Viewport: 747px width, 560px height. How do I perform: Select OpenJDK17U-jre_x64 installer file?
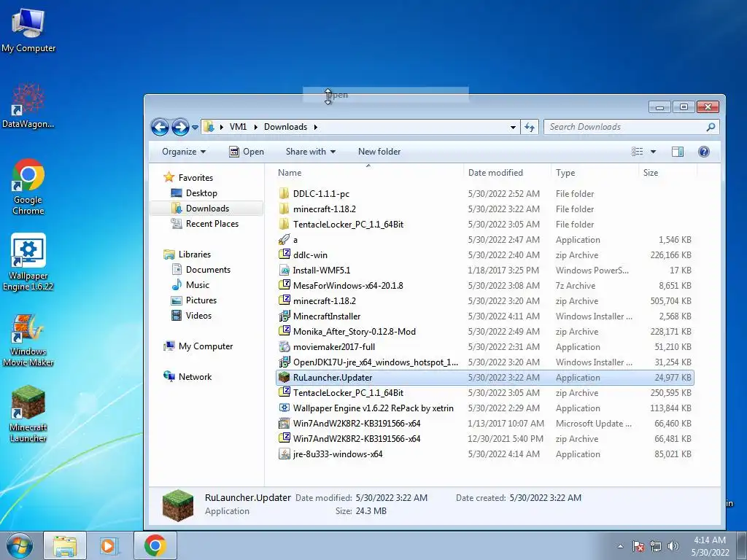(x=484, y=362)
